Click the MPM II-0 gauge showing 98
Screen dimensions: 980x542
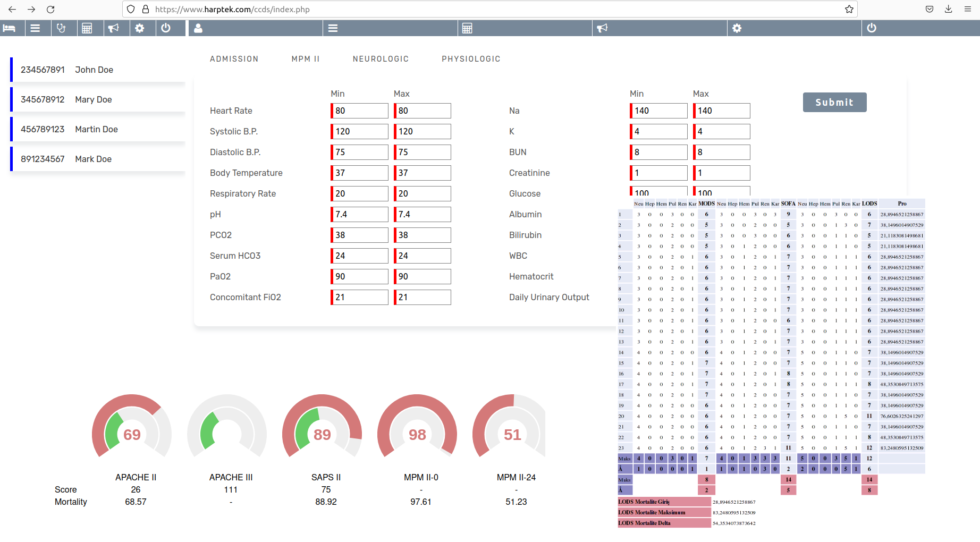pyautogui.click(x=417, y=427)
